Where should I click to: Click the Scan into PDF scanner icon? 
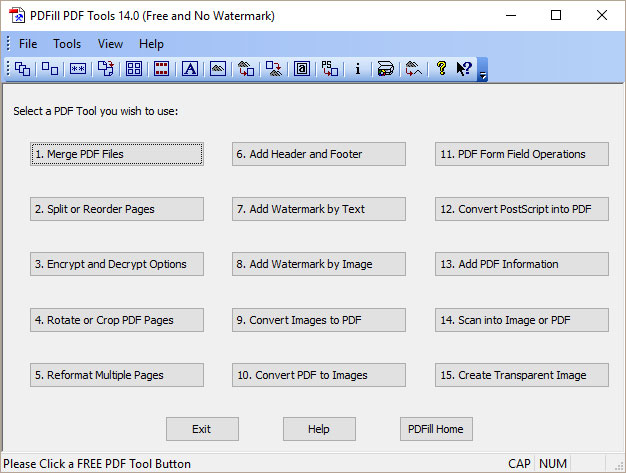[386, 69]
